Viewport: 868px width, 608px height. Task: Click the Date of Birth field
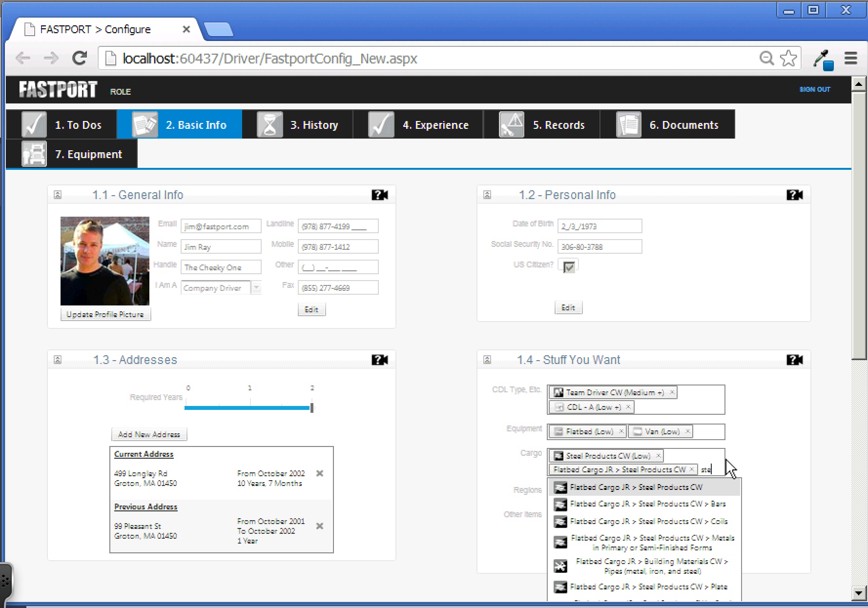point(599,226)
